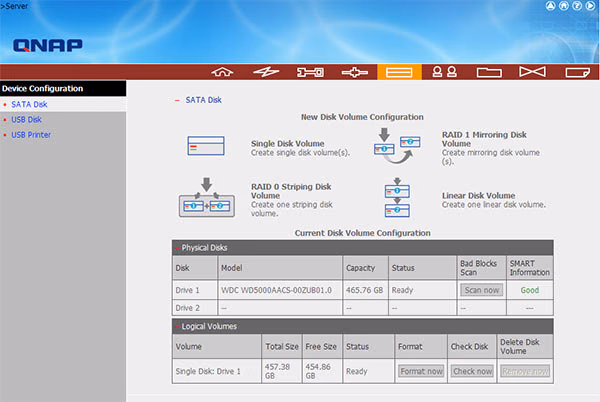
Task: Click the logout arrow icon top right
Action: click(590, 6)
